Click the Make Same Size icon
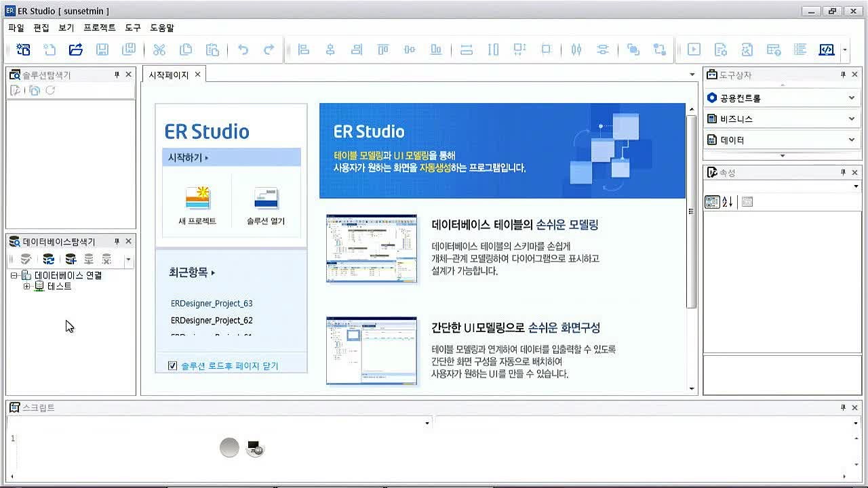Image resolution: width=868 pixels, height=488 pixels. 519,49
